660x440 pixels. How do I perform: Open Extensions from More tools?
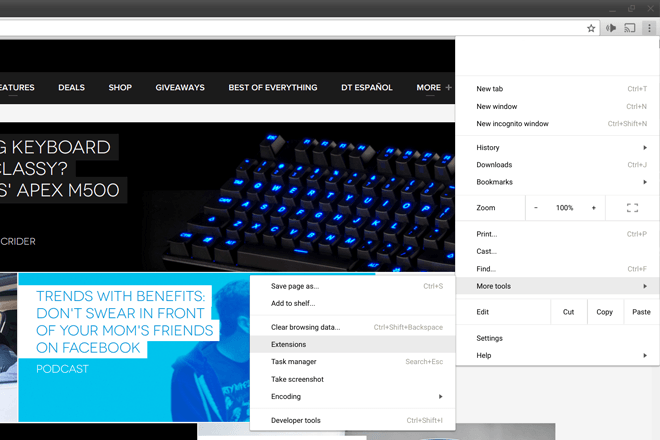point(353,344)
